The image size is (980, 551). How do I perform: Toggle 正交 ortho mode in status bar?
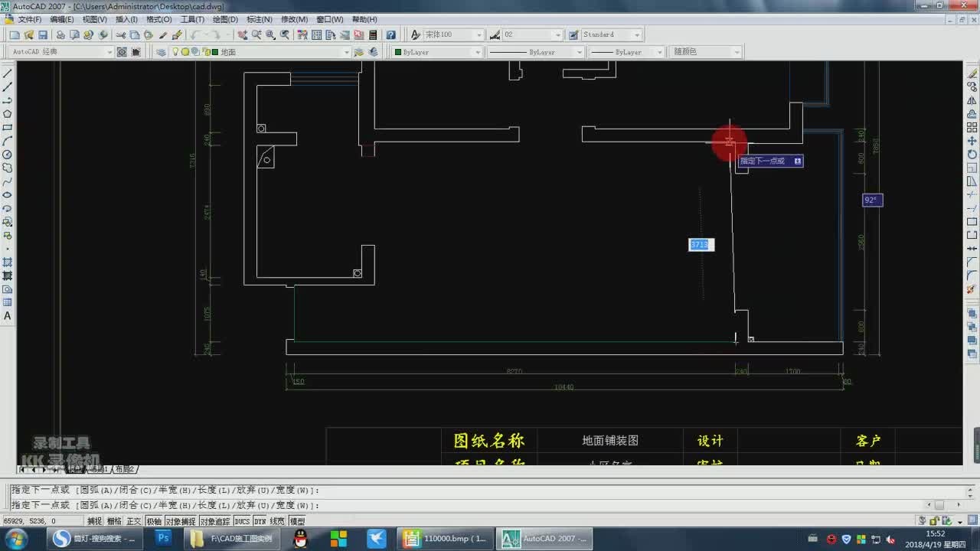[134, 521]
